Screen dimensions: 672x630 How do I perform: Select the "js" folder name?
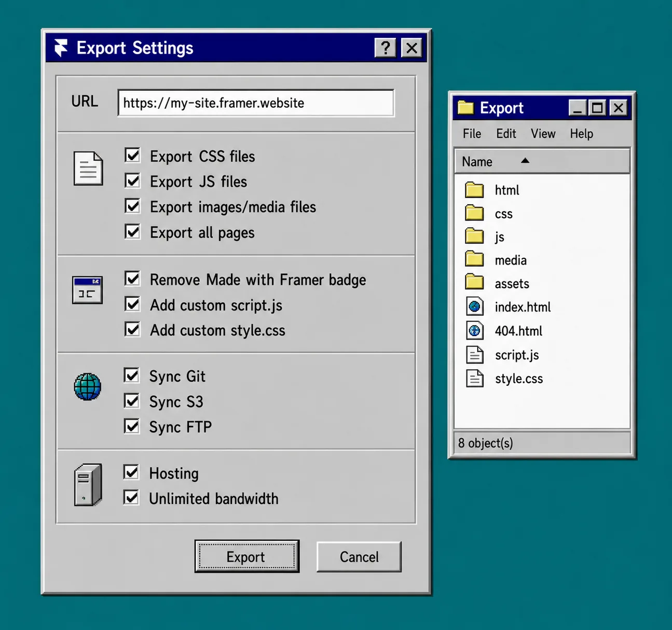tap(499, 237)
